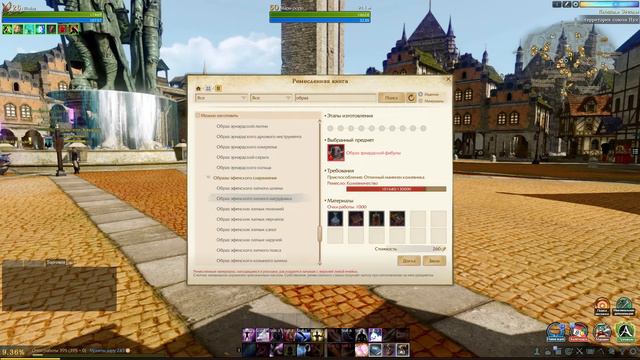The height and width of the screenshot is (360, 640).
Task: Select 'Образ эрнардской серьги' recipe
Action: tap(242, 157)
